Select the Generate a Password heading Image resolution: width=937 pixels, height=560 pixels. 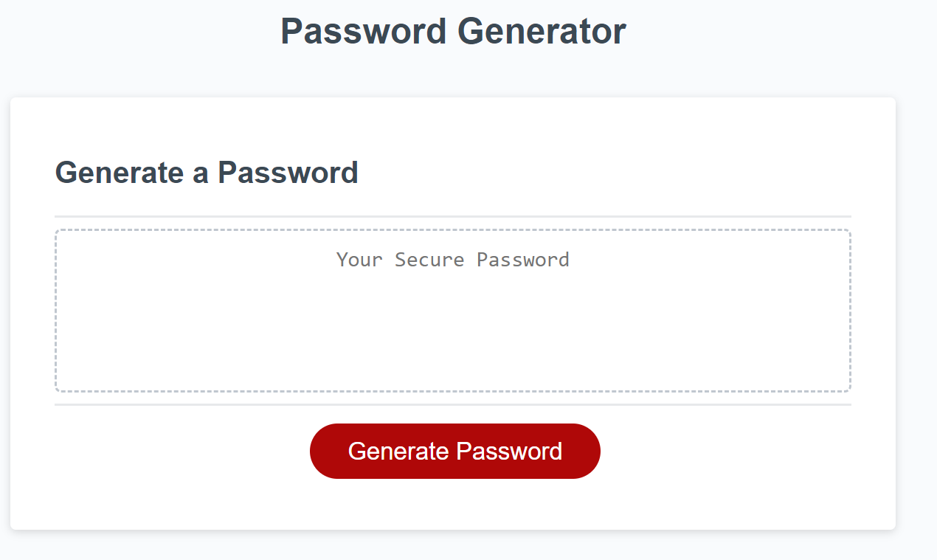(207, 173)
